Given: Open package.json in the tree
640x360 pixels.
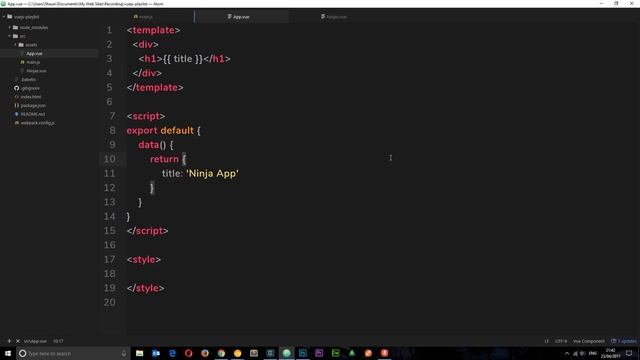Looking at the screenshot, I should tap(33, 105).
